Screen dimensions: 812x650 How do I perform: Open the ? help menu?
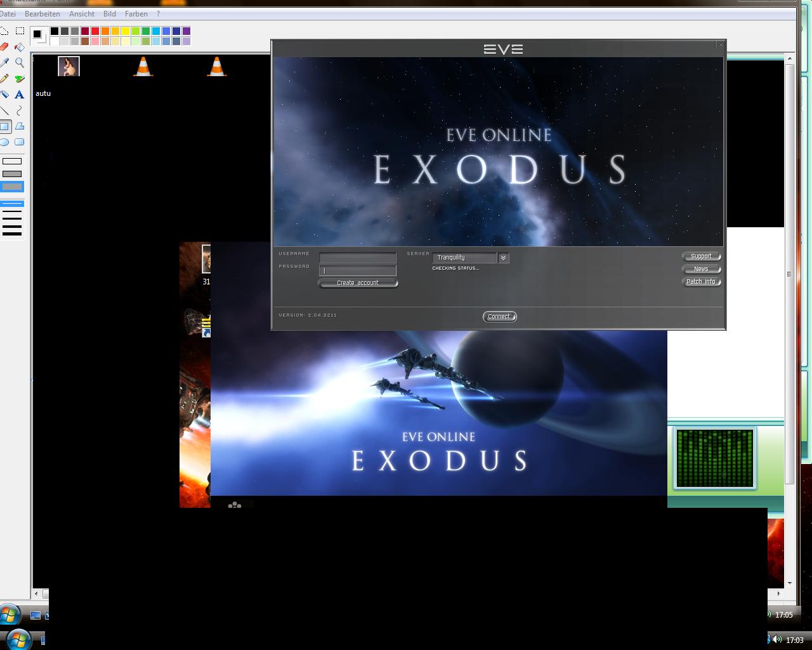click(158, 13)
